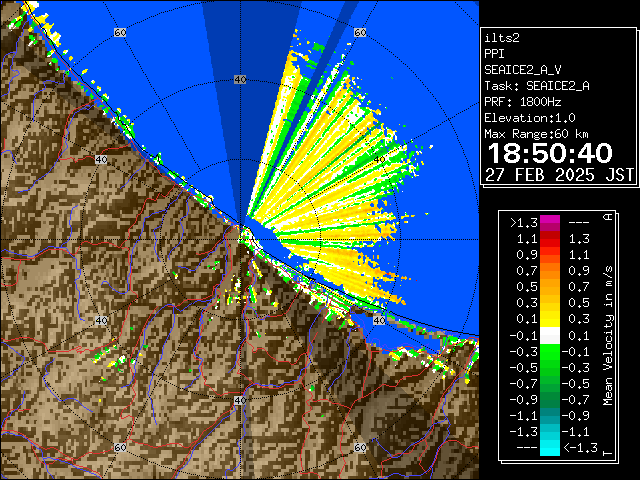Click the <-1.3 legend value
The height and width of the screenshot is (480, 640).
[x=580, y=448]
